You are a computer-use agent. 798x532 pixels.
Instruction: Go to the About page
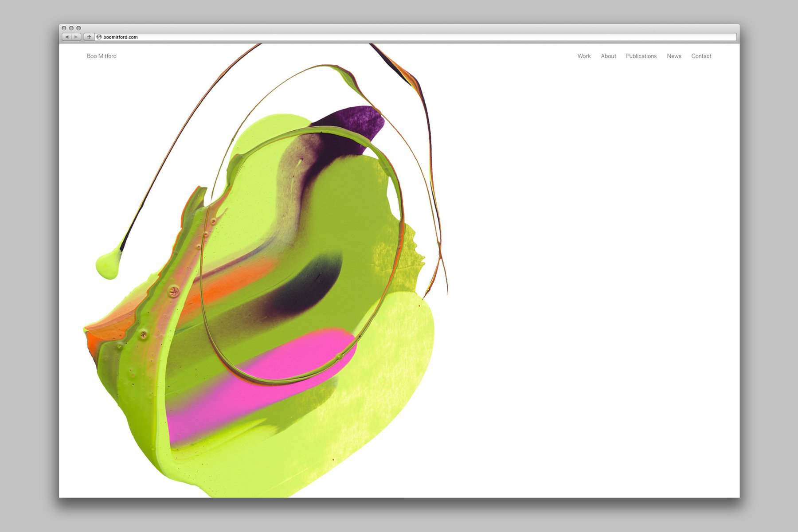coord(608,56)
